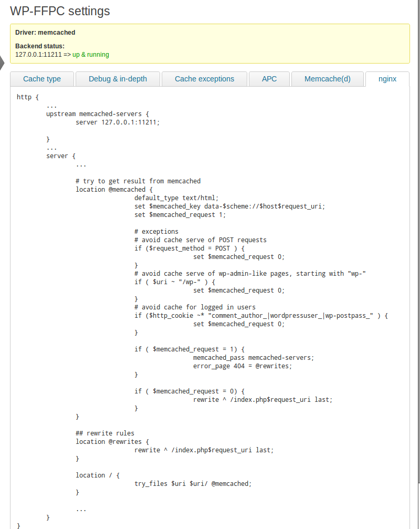Screen dimensions: 420x529
Task: Open the APC tab
Action: pyautogui.click(x=269, y=79)
